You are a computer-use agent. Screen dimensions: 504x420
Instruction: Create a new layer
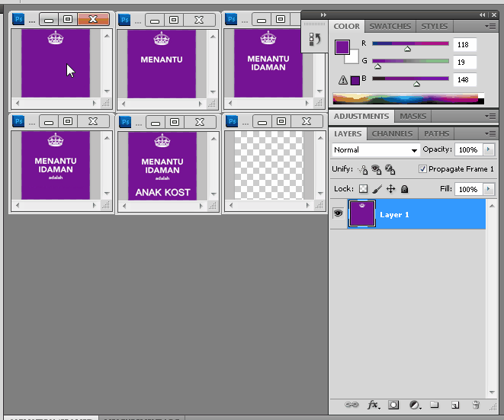(455, 405)
